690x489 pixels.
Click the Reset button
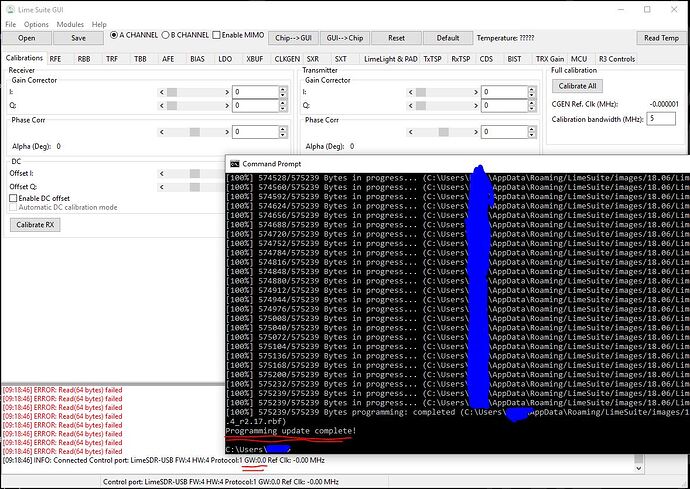pyautogui.click(x=396, y=38)
